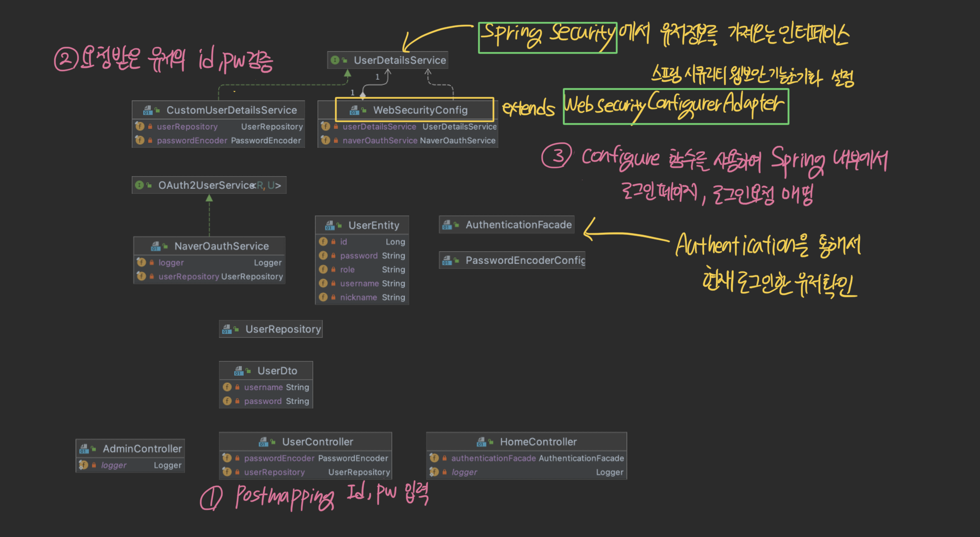Click field icon beside naverOauthService field
Image resolution: width=980 pixels, height=537 pixels.
[326, 140]
